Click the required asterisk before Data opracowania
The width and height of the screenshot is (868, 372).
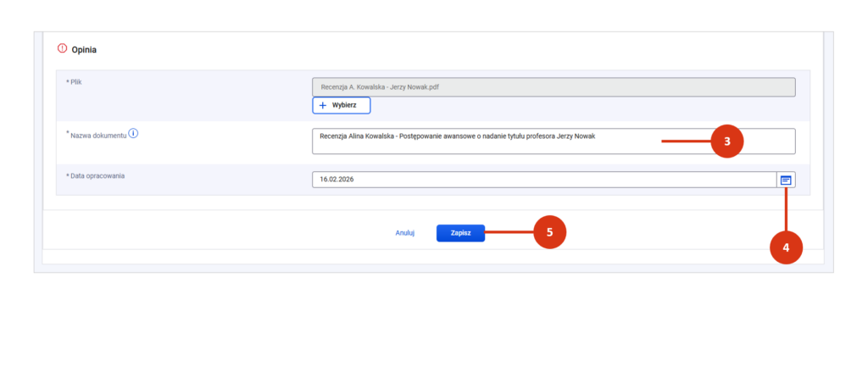tap(68, 175)
